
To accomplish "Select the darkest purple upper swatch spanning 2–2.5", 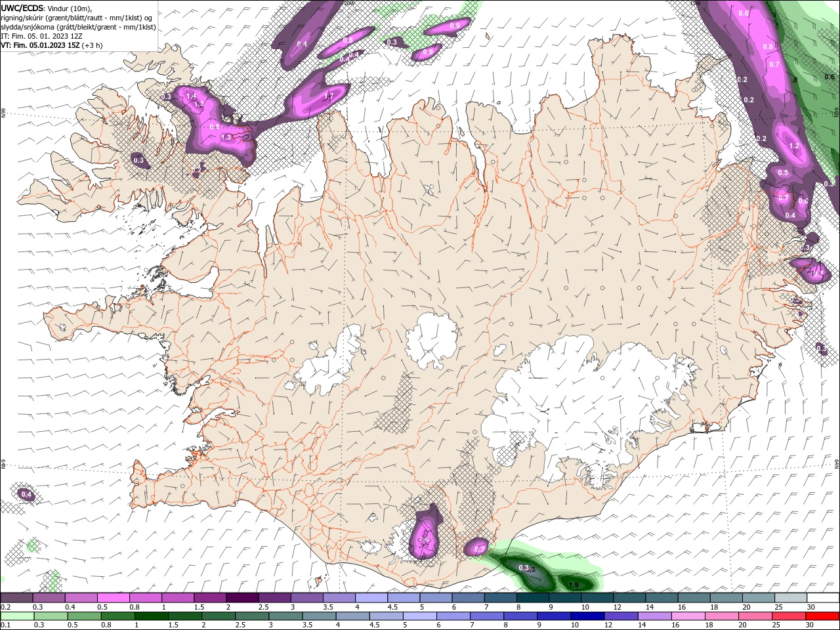I will pos(242,598).
